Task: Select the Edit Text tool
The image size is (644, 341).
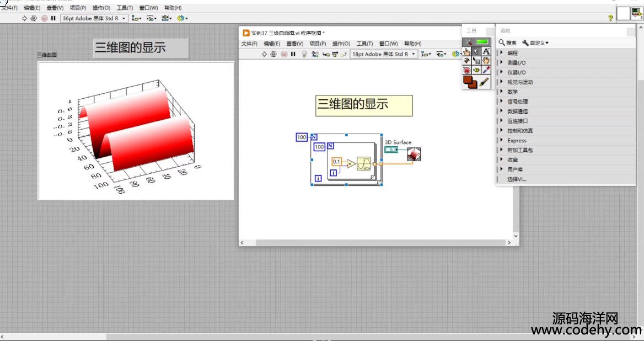Action: click(x=486, y=51)
